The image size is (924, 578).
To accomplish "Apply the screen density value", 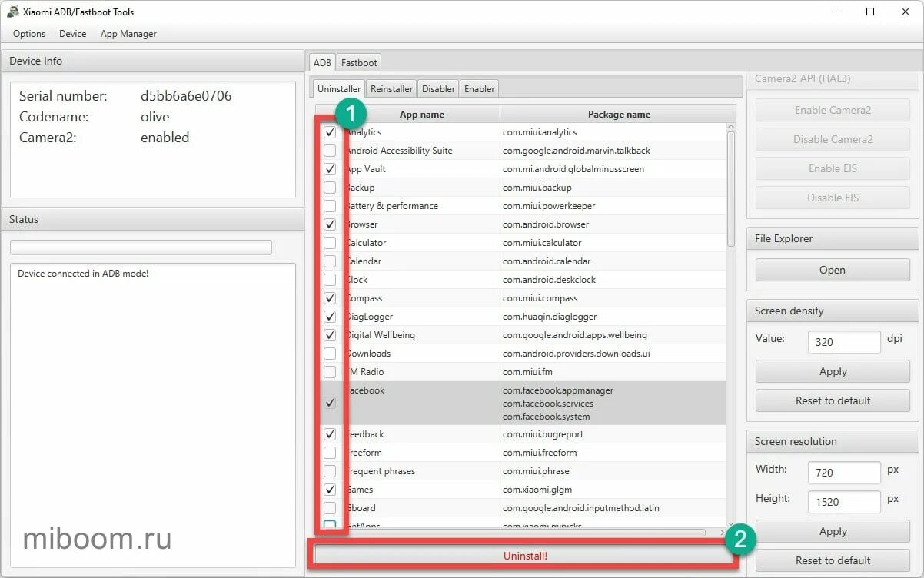I will [833, 371].
